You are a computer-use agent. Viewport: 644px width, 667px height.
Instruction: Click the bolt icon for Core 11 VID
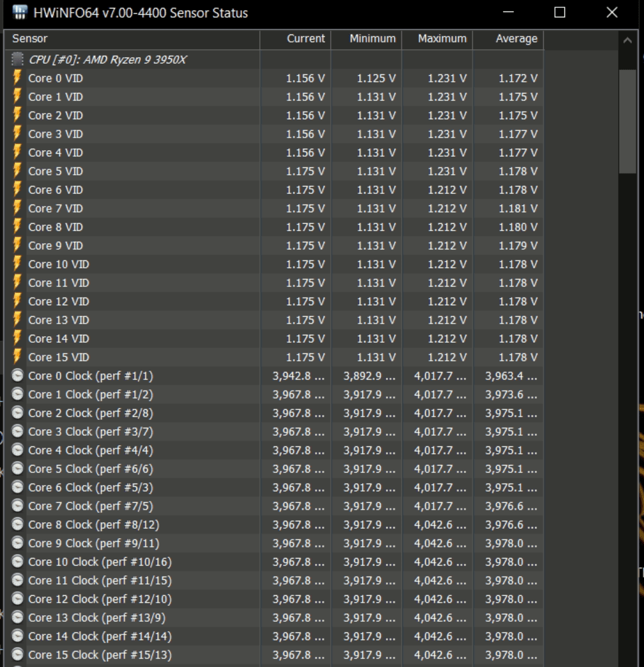tap(17, 282)
